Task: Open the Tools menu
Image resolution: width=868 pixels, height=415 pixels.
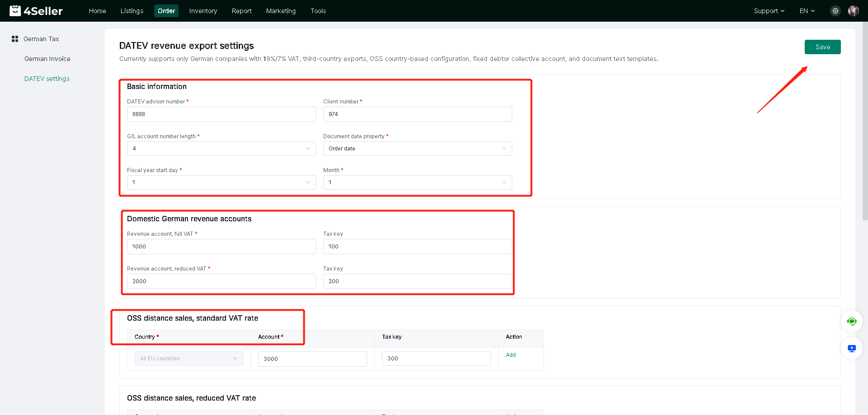Action: click(318, 11)
